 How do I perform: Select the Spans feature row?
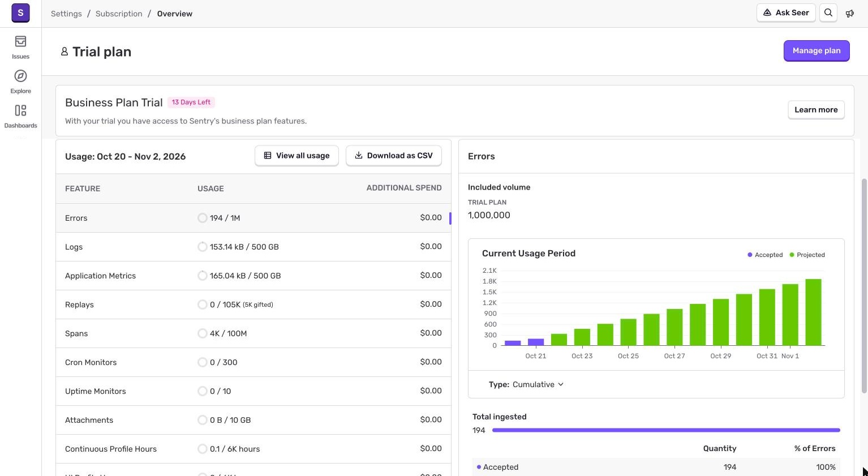tap(253, 333)
